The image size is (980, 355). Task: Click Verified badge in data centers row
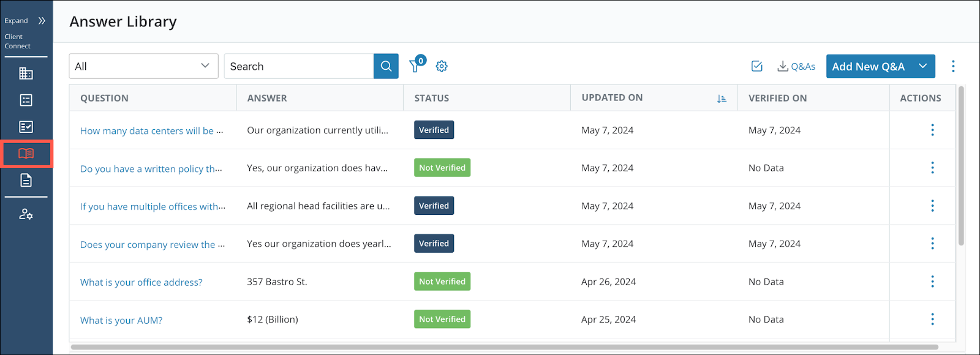pos(434,130)
